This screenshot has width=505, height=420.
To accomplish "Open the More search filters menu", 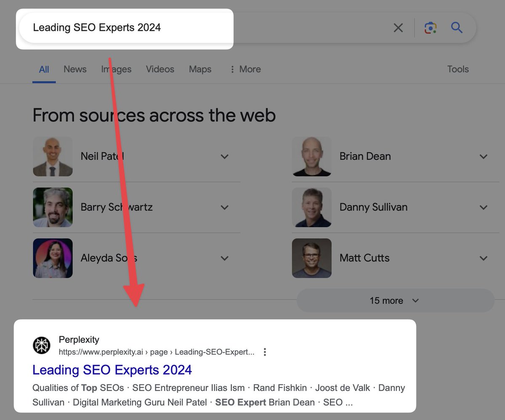I will coord(245,69).
